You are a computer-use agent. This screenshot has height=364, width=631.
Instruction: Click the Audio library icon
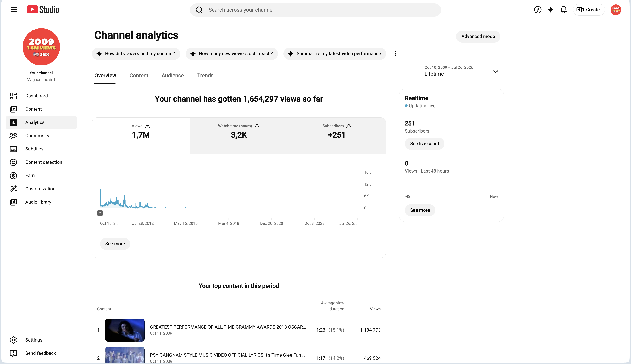[x=13, y=202]
